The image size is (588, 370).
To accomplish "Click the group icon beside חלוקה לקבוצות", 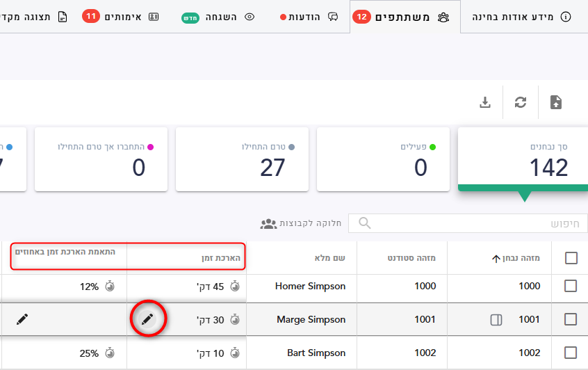I will (268, 224).
